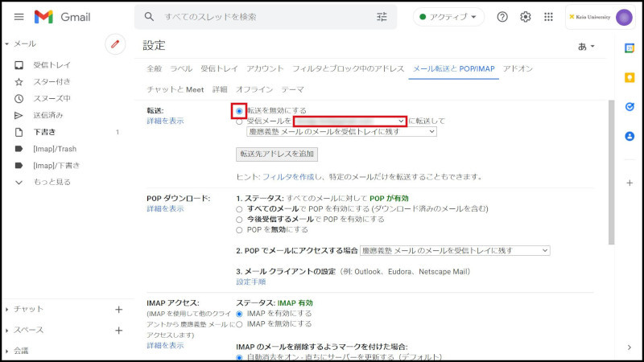Open the アクティブ status dropdown
The image size is (644, 362).
tap(448, 17)
